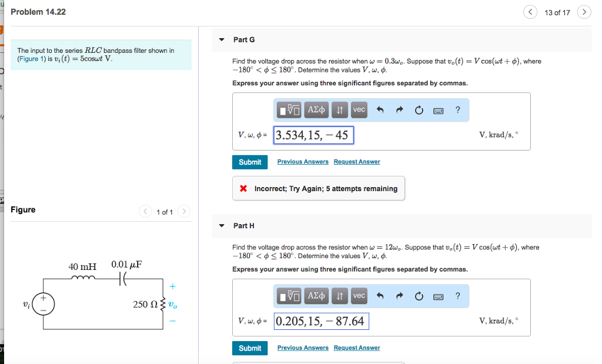The width and height of the screenshot is (602, 364).
Task: Submit the Part H answer
Action: click(249, 348)
